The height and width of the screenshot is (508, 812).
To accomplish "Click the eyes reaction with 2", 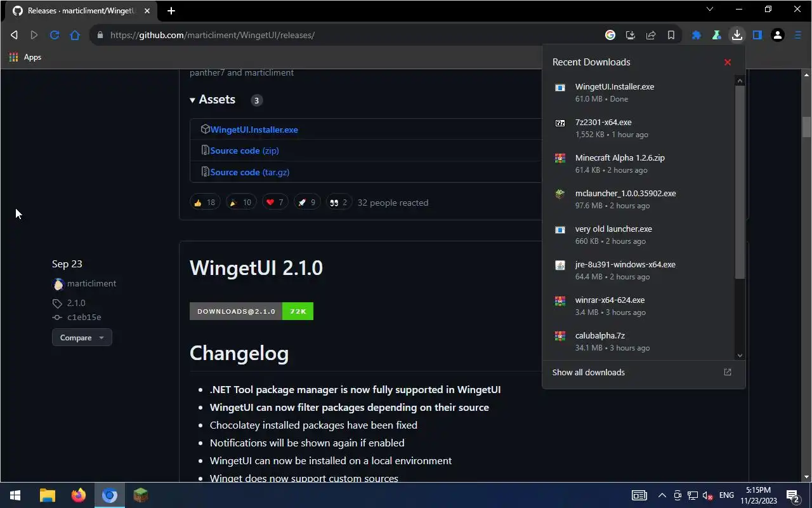I will tap(339, 203).
